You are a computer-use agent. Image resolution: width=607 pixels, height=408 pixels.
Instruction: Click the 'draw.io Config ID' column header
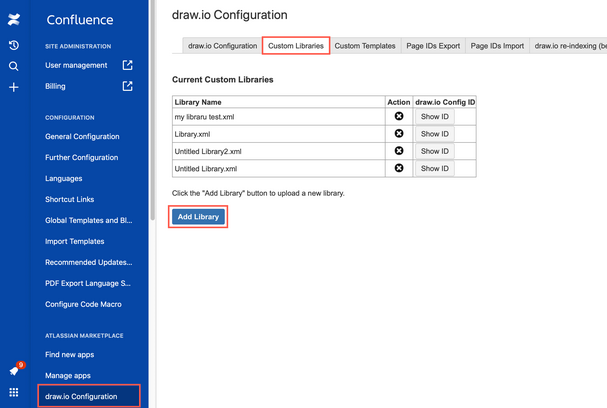click(445, 102)
